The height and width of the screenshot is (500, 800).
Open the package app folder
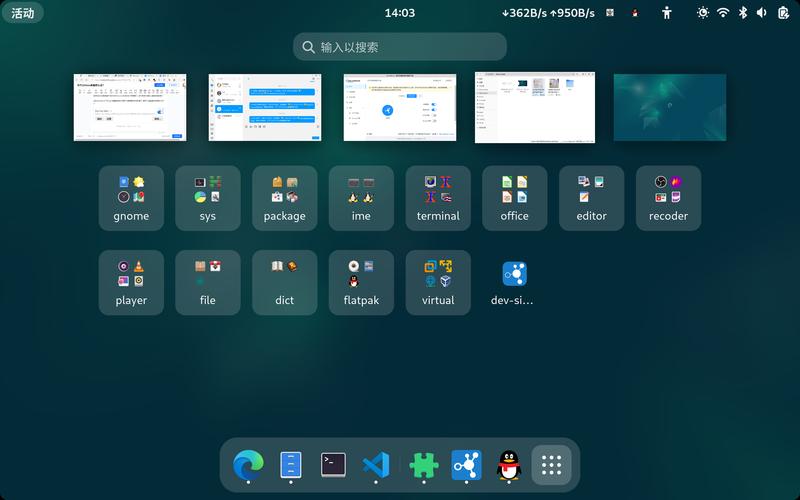coord(285,198)
